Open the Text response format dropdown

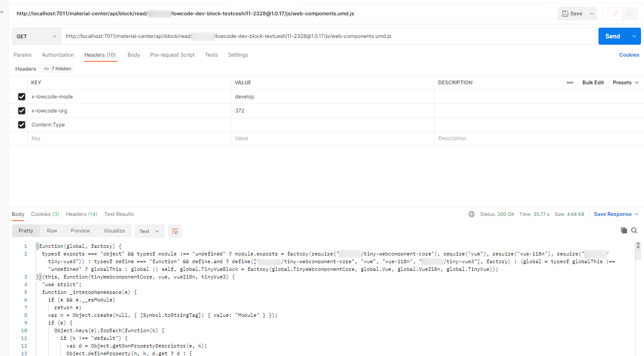pos(149,231)
